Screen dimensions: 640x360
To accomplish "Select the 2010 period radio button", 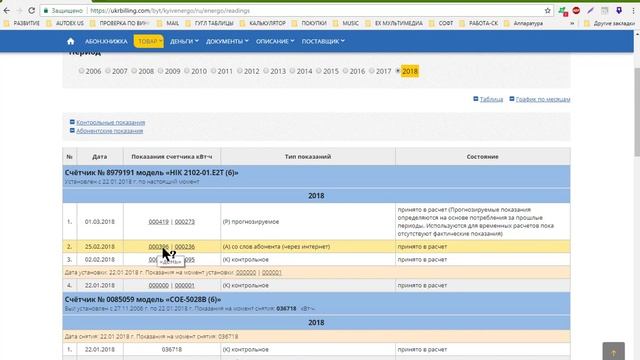I will click(187, 71).
